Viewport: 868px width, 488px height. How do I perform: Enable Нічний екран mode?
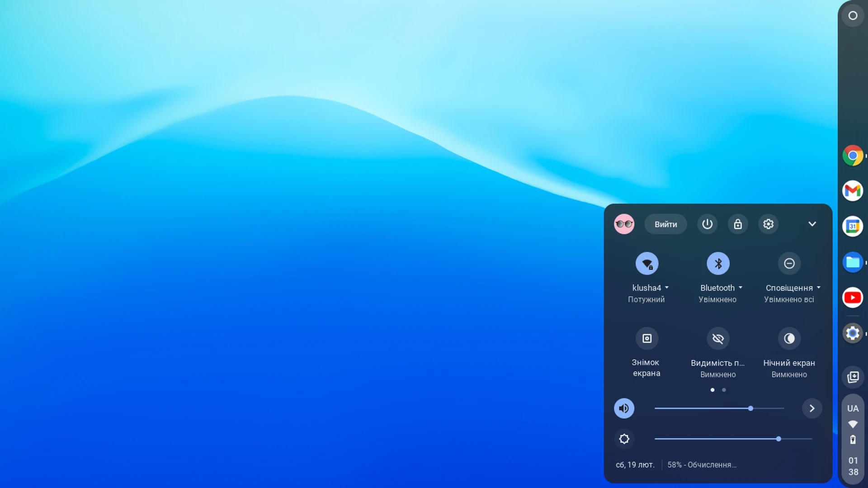[789, 338]
